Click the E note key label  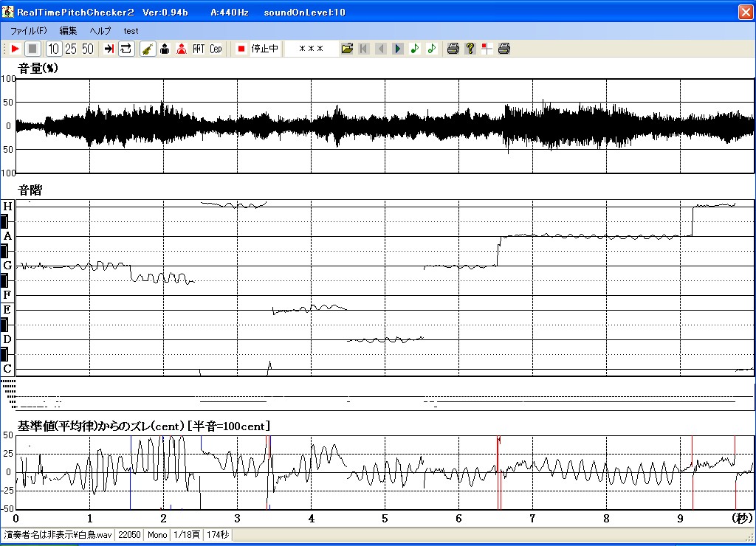pos(7,310)
